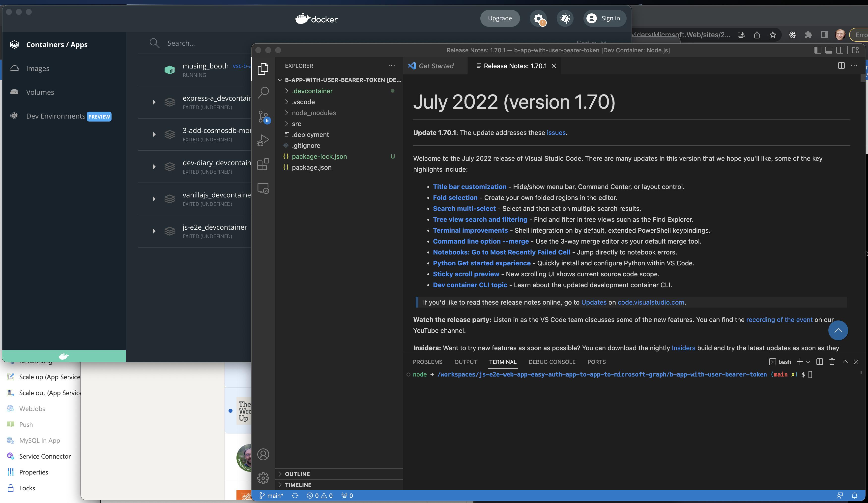Click the Issues link in update notes
This screenshot has height=503, width=868.
point(556,133)
